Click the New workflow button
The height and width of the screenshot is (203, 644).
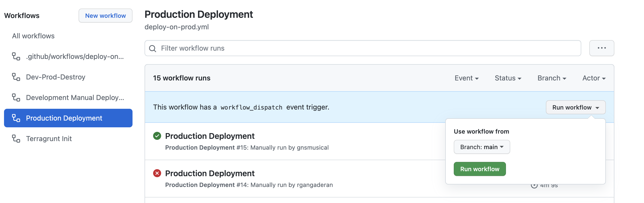[105, 16]
